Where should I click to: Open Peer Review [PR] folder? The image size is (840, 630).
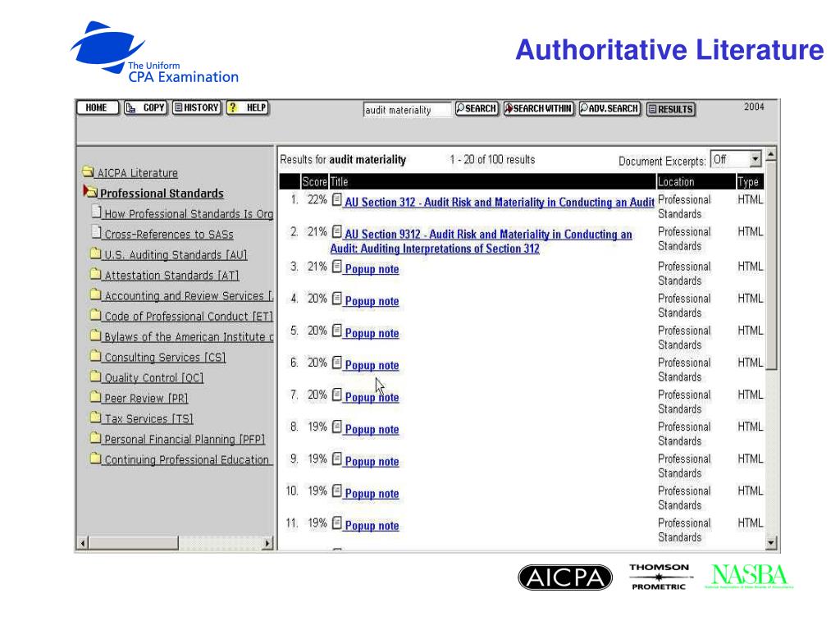point(146,398)
